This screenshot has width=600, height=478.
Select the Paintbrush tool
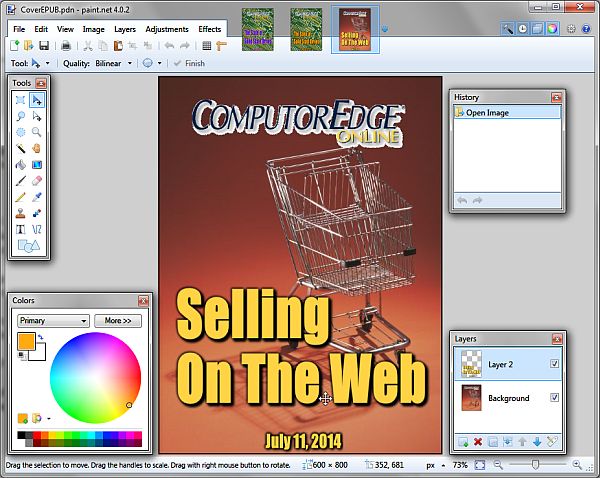(x=21, y=181)
